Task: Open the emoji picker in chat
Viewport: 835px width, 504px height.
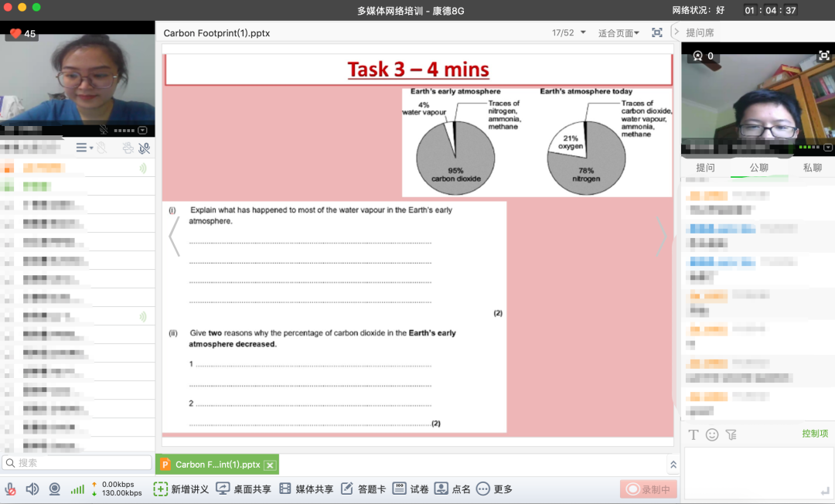Action: coord(712,434)
